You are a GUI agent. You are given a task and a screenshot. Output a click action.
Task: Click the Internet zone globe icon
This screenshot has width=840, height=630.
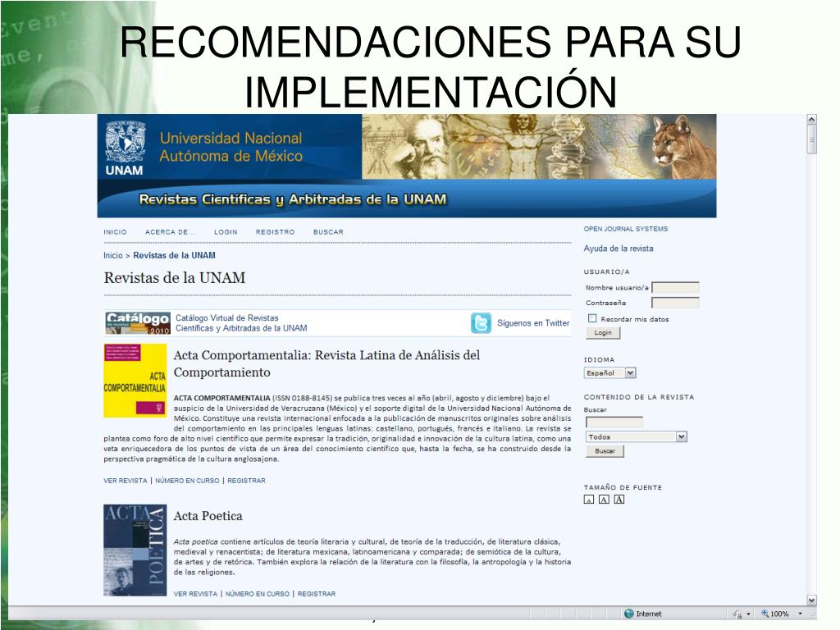pyautogui.click(x=629, y=614)
